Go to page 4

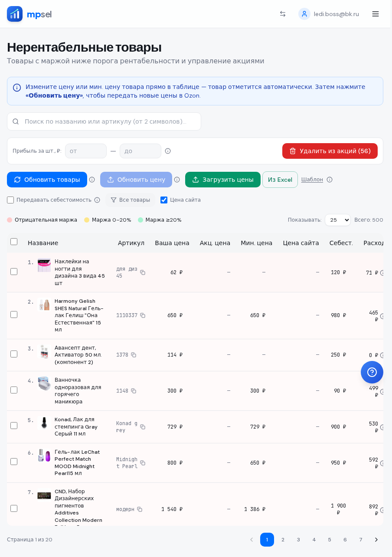[314, 540]
